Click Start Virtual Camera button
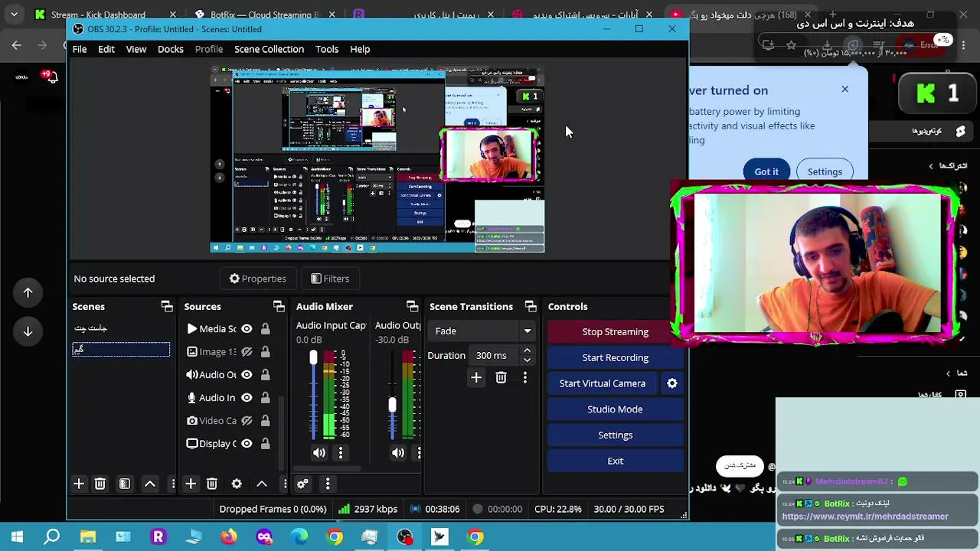 603,383
